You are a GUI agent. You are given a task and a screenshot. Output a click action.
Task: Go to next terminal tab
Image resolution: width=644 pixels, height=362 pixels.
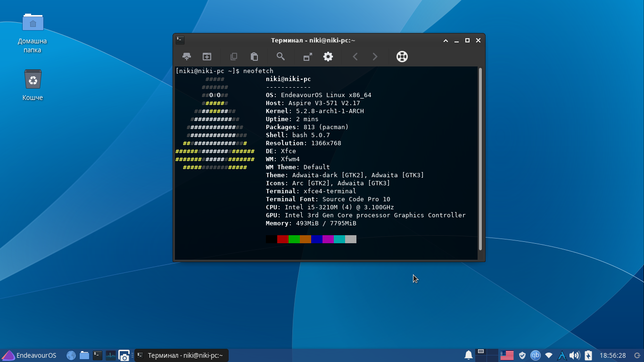point(375,57)
